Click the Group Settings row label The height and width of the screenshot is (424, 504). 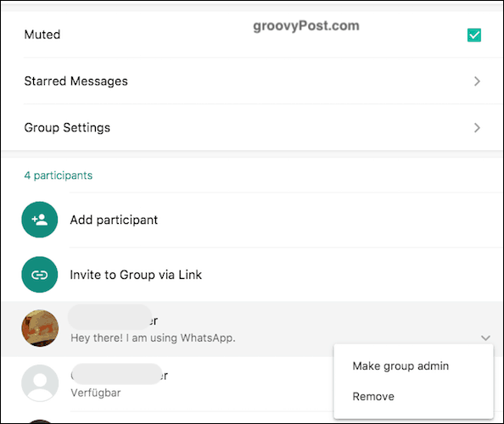point(67,128)
